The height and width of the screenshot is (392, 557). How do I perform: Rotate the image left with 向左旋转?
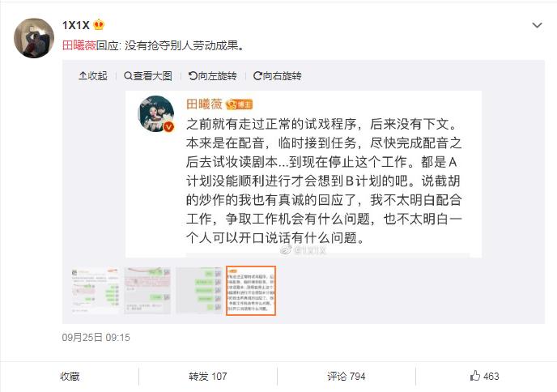coord(212,75)
